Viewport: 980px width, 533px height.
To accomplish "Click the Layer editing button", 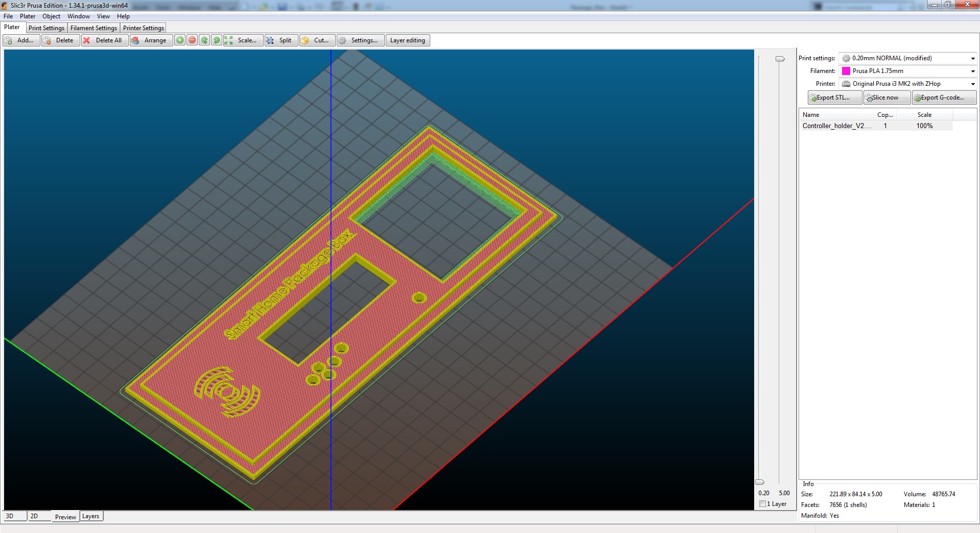I will pyautogui.click(x=408, y=40).
